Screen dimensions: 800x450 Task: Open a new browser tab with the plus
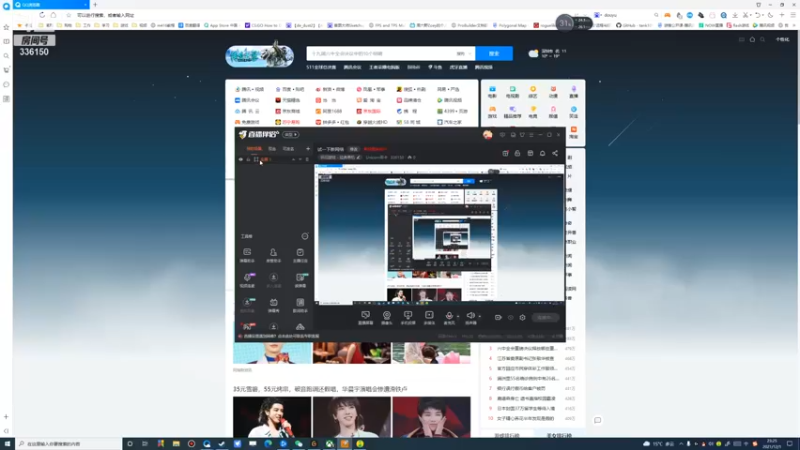(95, 5)
